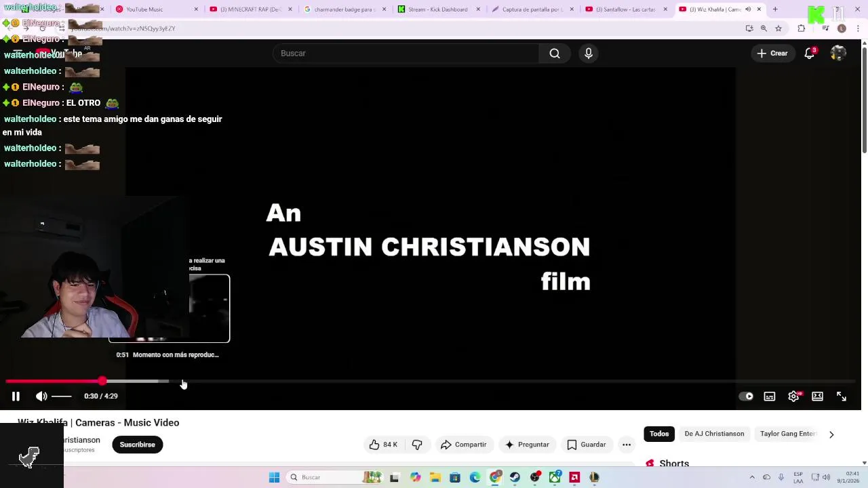This screenshot has width=868, height=488.
Task: Toggle subtitles with the captions icon
Action: click(x=770, y=396)
